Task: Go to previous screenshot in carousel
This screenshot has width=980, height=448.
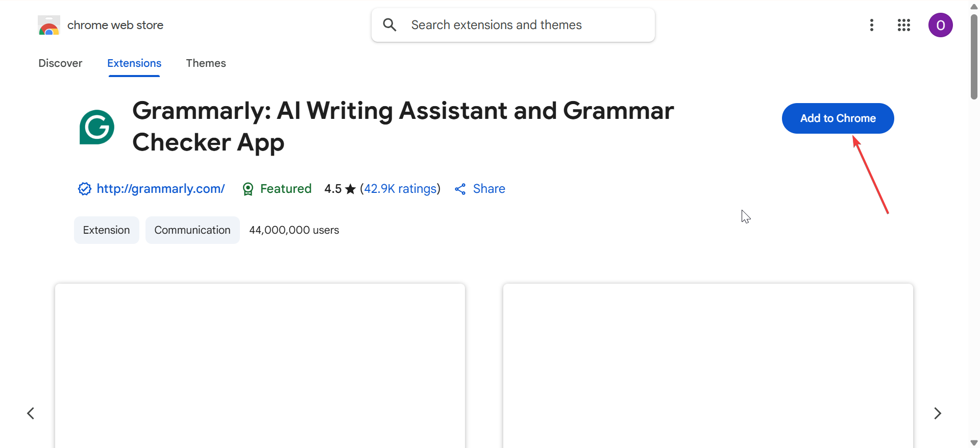Action: click(x=31, y=413)
